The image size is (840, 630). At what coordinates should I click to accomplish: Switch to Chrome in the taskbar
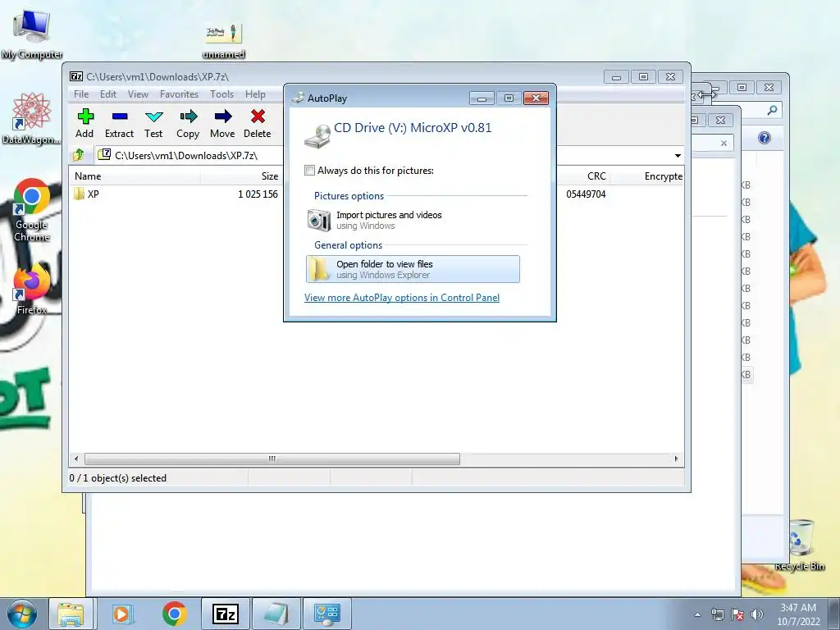coord(174,614)
